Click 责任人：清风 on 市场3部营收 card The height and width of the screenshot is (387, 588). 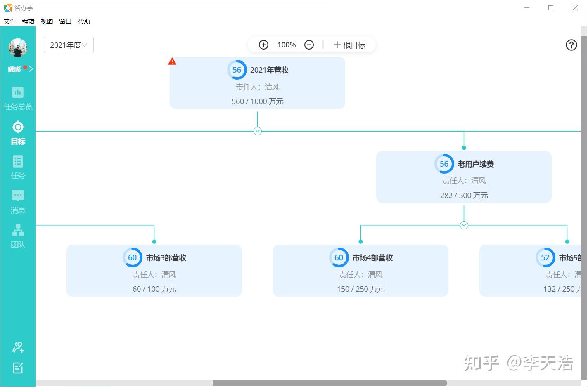[154, 275]
